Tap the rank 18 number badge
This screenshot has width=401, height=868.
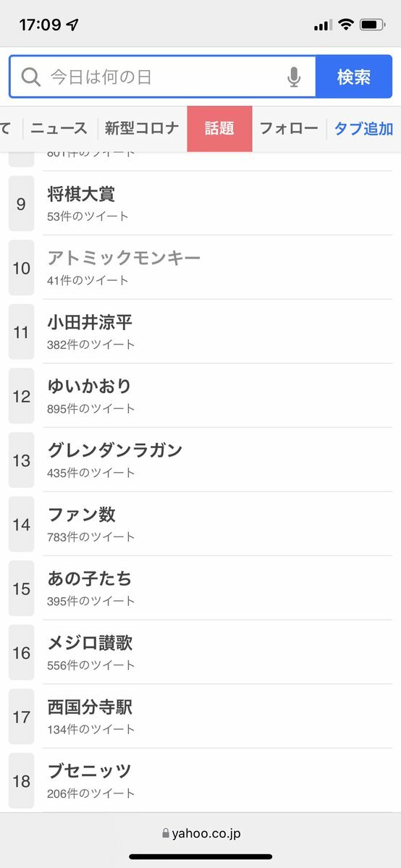point(22,780)
